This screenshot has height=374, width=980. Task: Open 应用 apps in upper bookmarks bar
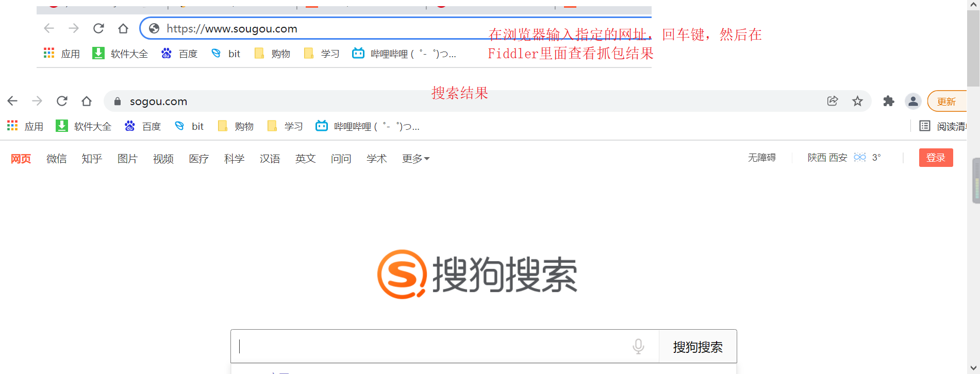tap(61, 54)
